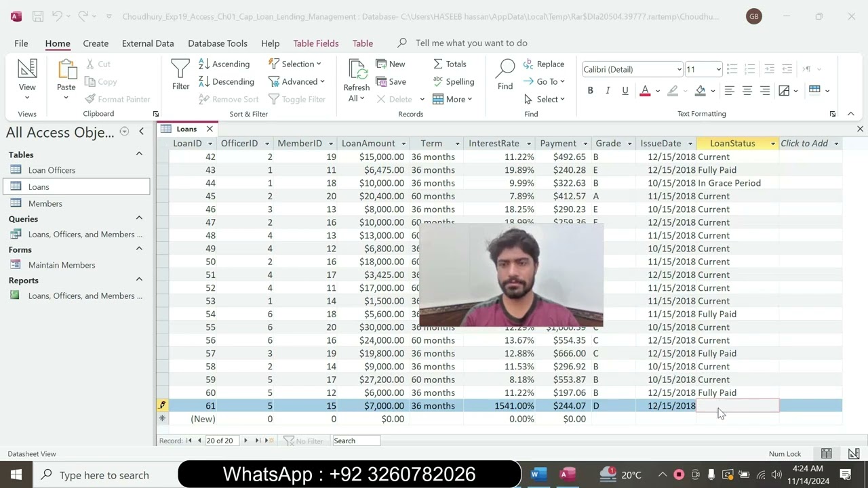Close the Loans table tab
This screenshot has width=868, height=488.
(x=210, y=129)
